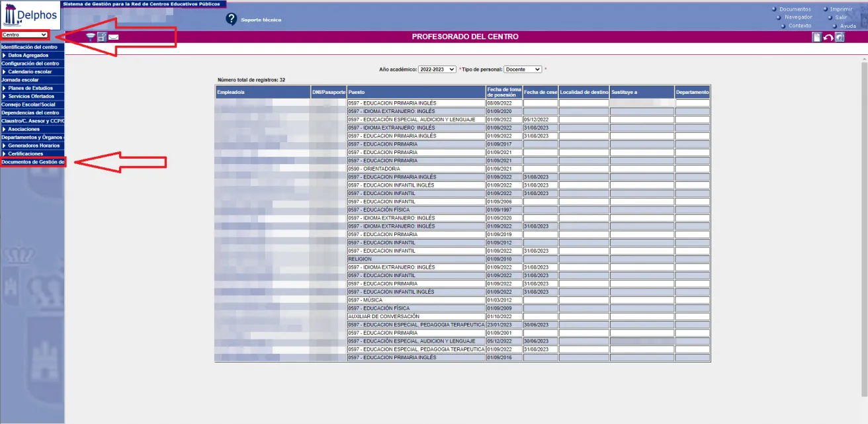The width and height of the screenshot is (868, 424).
Task: Click the undo curved arrow icon
Action: [828, 37]
